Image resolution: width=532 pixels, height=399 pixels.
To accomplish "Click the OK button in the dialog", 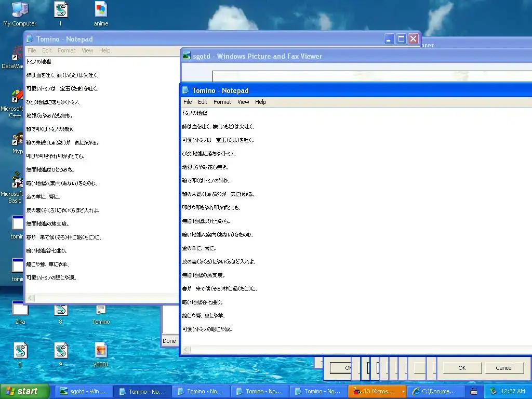I will coord(462,368).
